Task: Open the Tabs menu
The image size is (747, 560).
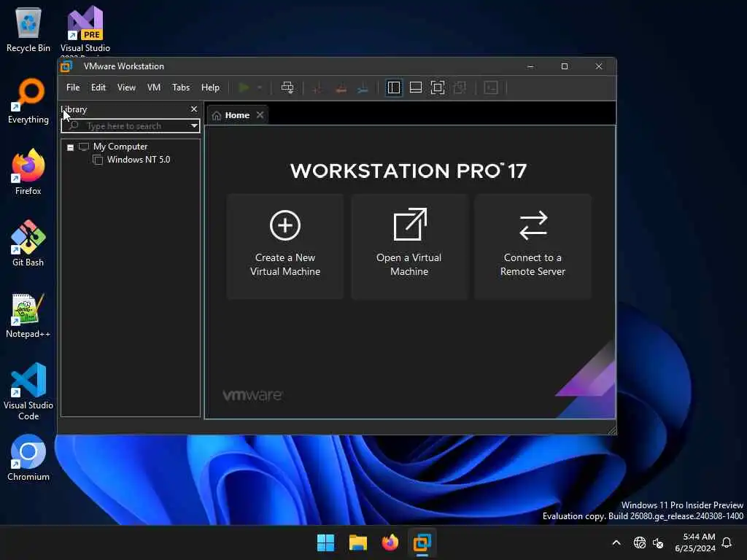Action: pos(181,87)
